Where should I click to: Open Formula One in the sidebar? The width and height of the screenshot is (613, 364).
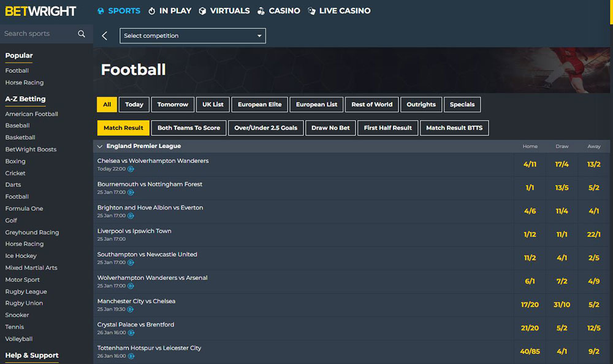pos(25,209)
